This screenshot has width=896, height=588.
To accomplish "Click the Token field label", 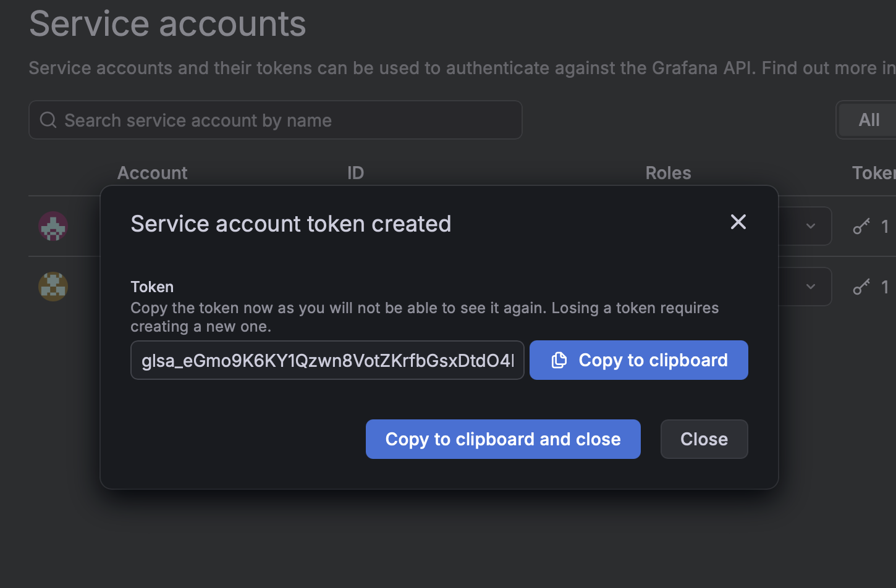I will [152, 287].
